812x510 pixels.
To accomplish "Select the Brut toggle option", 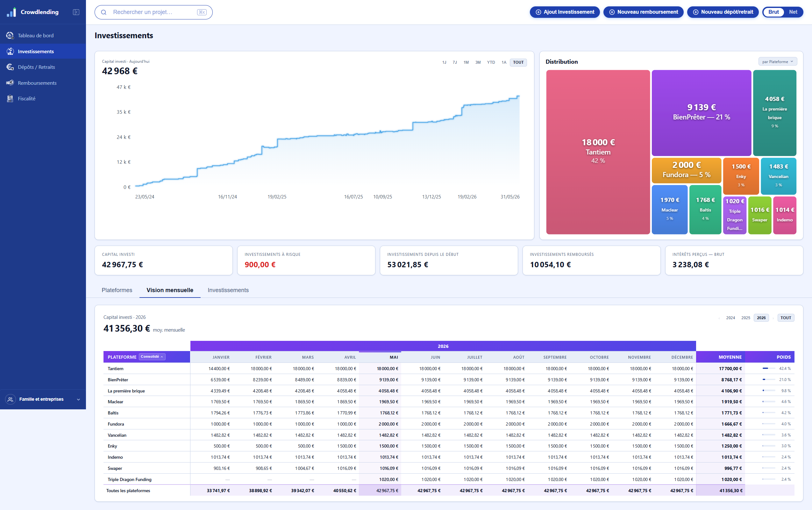I will 773,12.
